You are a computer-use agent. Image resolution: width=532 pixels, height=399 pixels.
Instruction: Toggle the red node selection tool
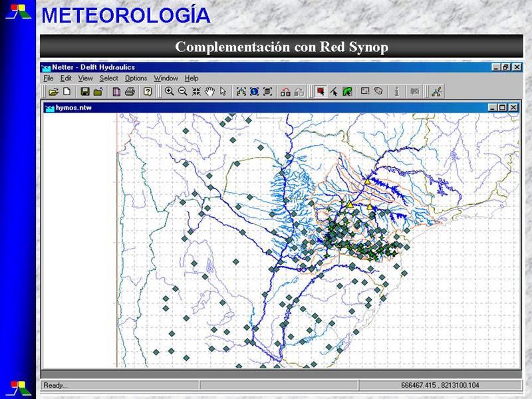(321, 92)
